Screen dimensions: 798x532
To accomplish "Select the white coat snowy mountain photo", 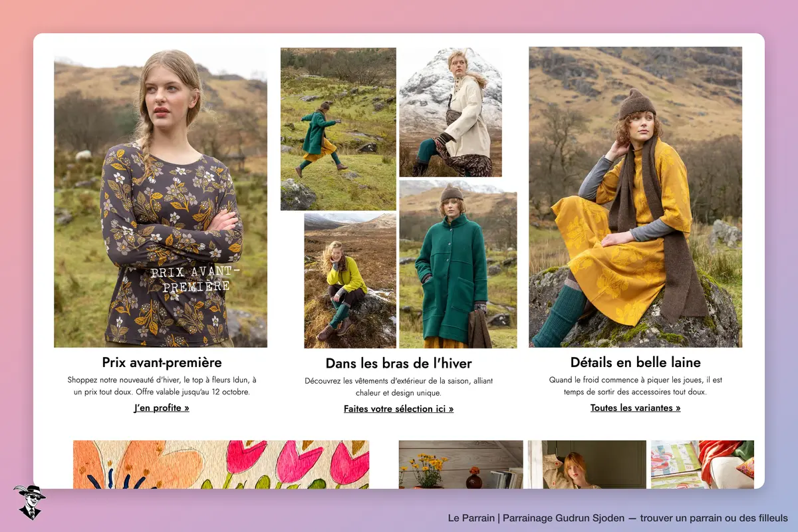I will [450, 112].
